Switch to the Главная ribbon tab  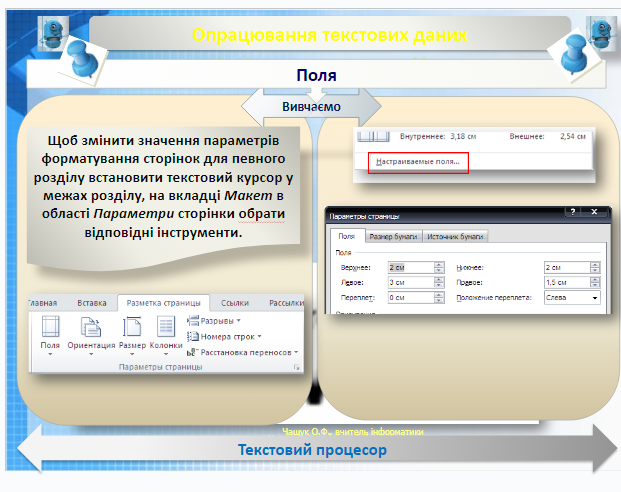point(43,303)
